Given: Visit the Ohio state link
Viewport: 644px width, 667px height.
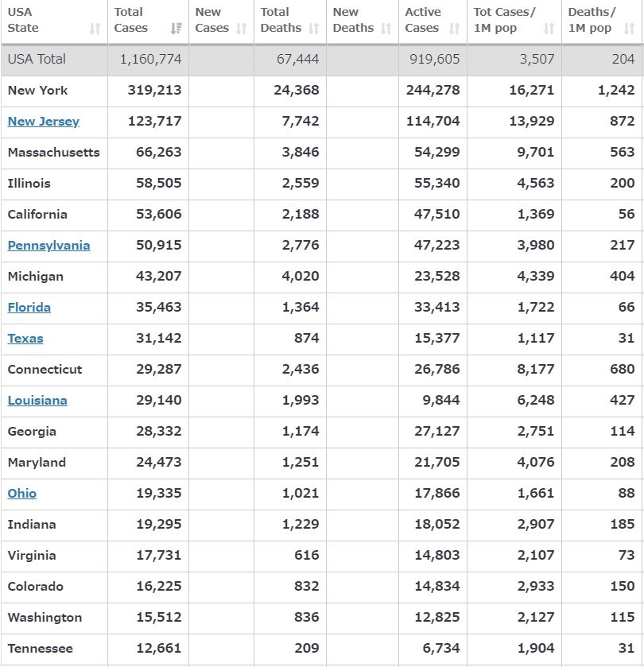Looking at the screenshot, I should 22,494.
